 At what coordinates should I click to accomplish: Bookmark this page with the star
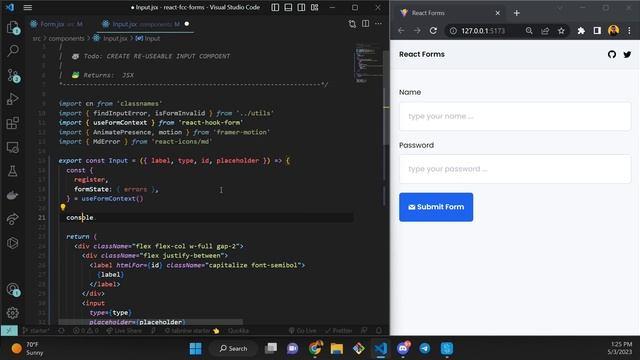click(561, 31)
